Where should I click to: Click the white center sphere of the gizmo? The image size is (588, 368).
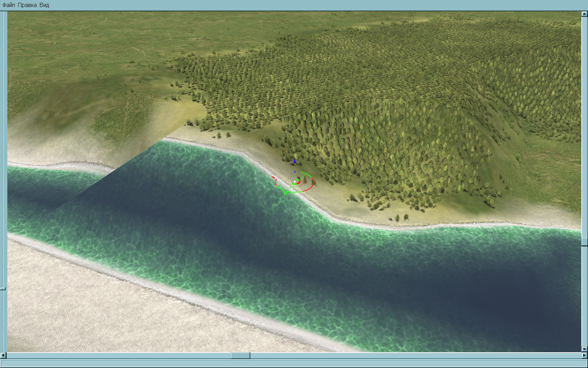click(295, 182)
